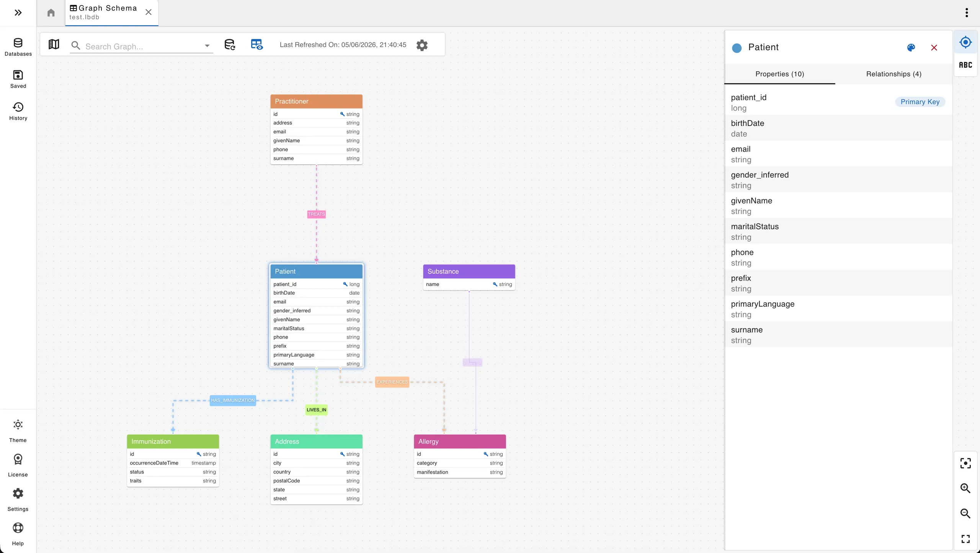The image size is (980, 553).
Task: Click the TREATS relationship label
Action: point(316,214)
